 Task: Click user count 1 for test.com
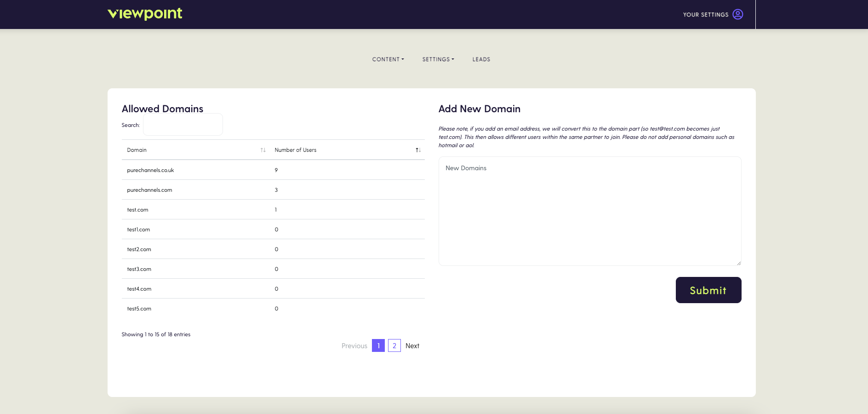tap(276, 210)
